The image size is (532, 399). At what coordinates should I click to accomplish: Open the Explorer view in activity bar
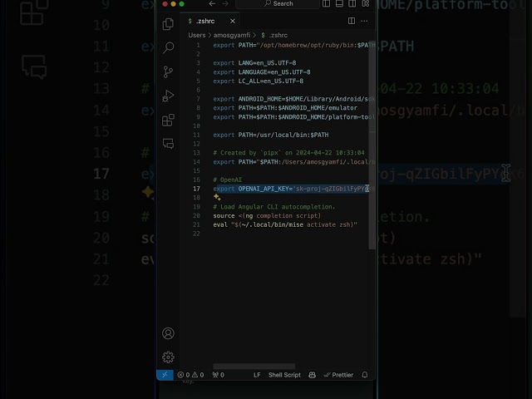point(168,24)
